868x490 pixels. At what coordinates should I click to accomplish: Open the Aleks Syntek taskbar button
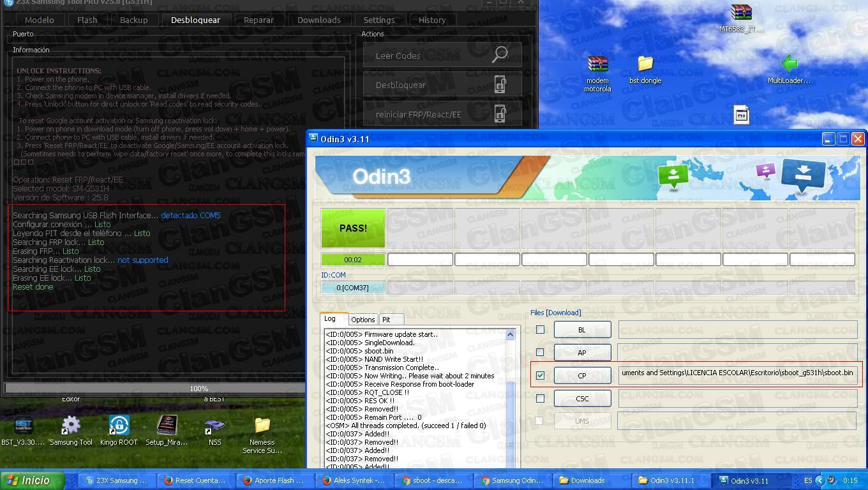(355, 480)
